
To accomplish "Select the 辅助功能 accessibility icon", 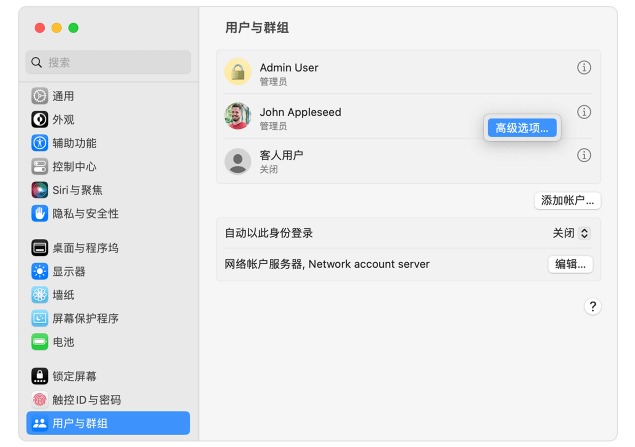I will click(40, 143).
